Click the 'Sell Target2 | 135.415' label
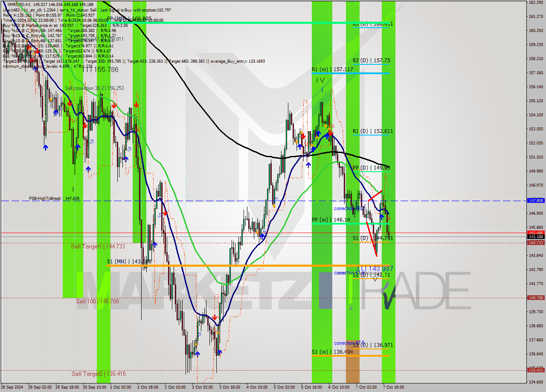 99,374
